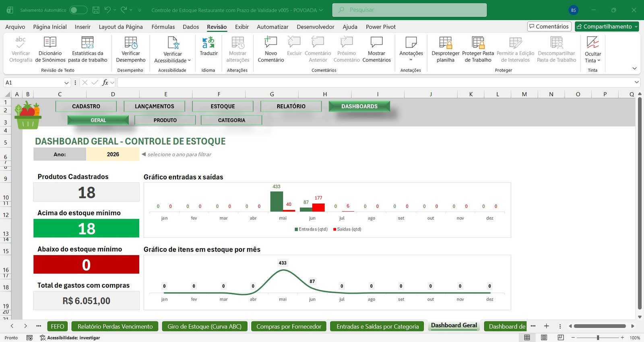Click the Redo arrow icon
Viewport: 644px width, 342px height.
[124, 10]
